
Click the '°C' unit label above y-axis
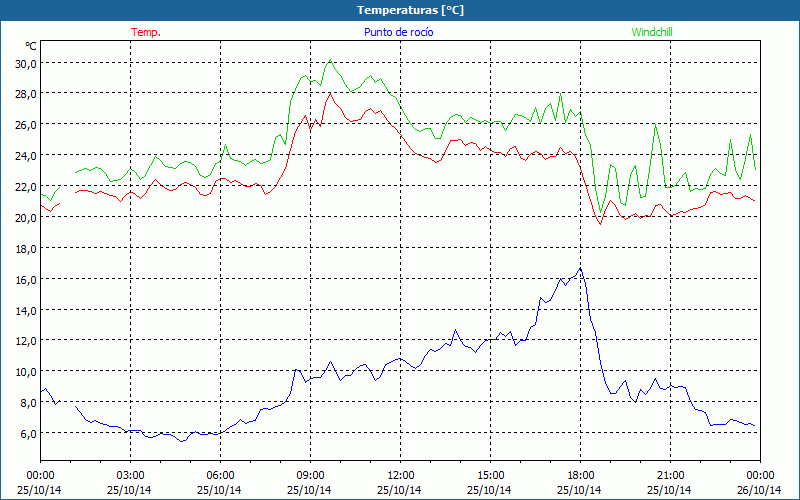coord(31,46)
